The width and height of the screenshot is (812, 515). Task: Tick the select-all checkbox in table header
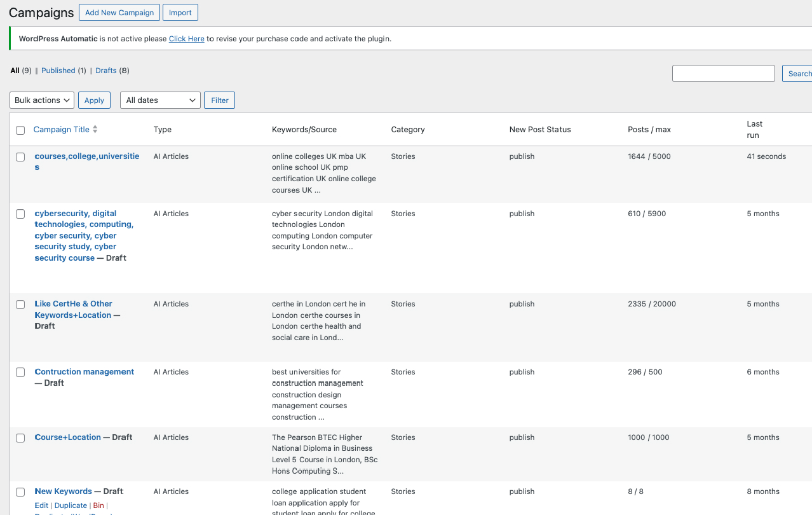[x=20, y=130]
